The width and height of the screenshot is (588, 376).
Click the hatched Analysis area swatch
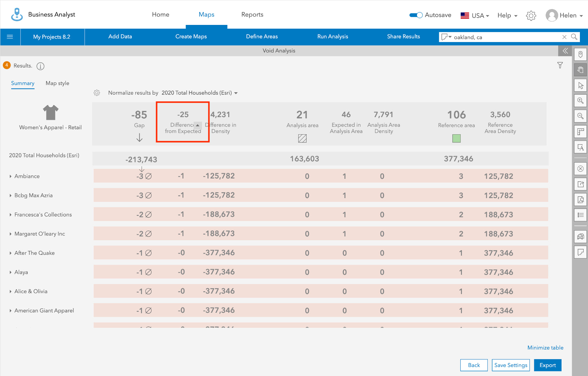[302, 138]
